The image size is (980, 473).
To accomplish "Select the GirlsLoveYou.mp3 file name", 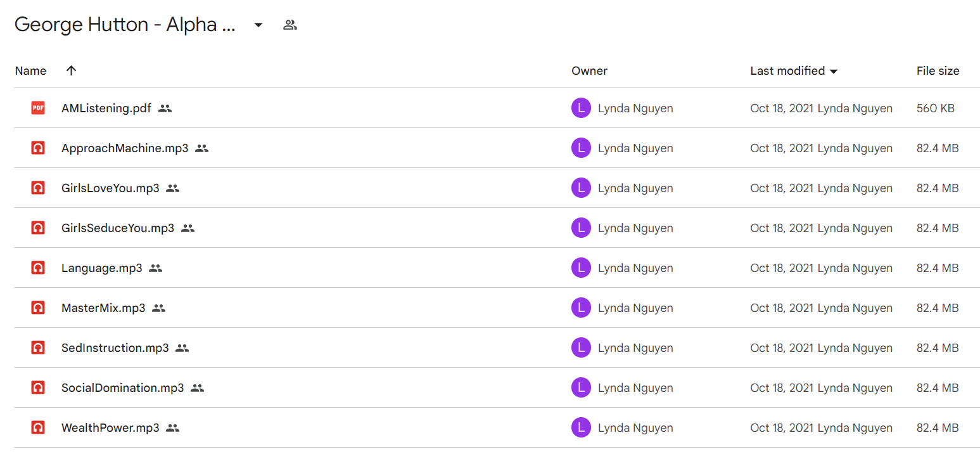I will pos(110,188).
